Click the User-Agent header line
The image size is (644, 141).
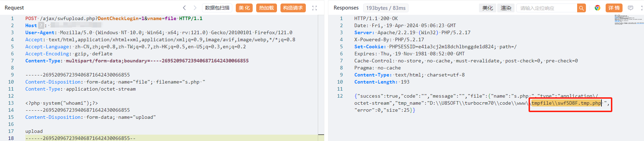(159, 32)
